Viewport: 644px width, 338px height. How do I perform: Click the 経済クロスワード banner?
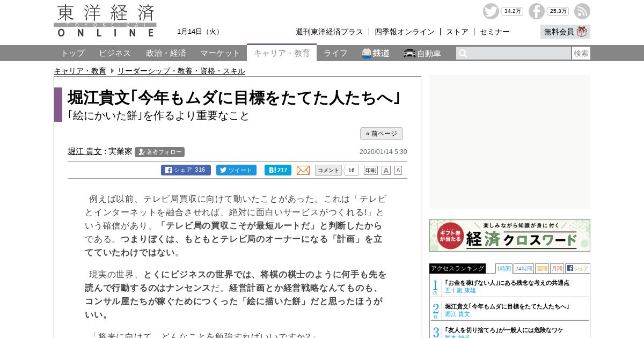pyautogui.click(x=510, y=236)
